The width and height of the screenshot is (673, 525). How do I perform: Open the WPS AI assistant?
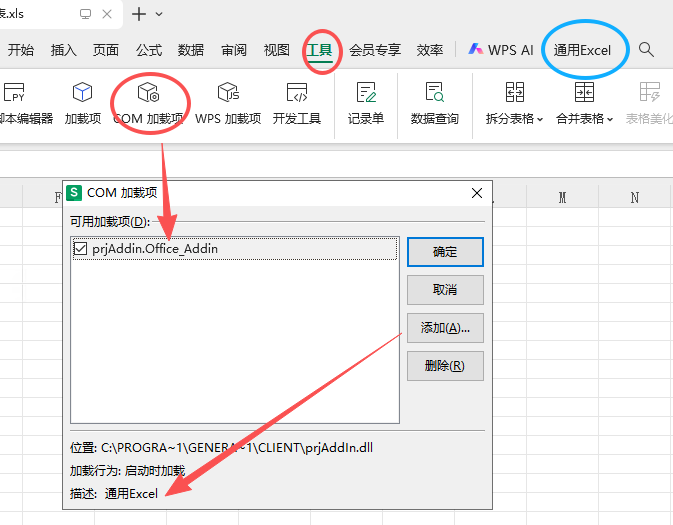pyautogui.click(x=500, y=49)
